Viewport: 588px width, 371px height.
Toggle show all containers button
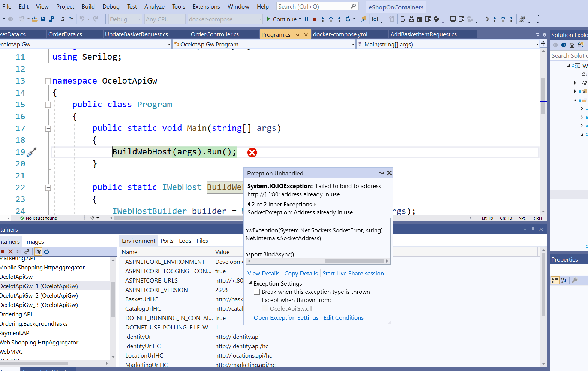tap(38, 251)
